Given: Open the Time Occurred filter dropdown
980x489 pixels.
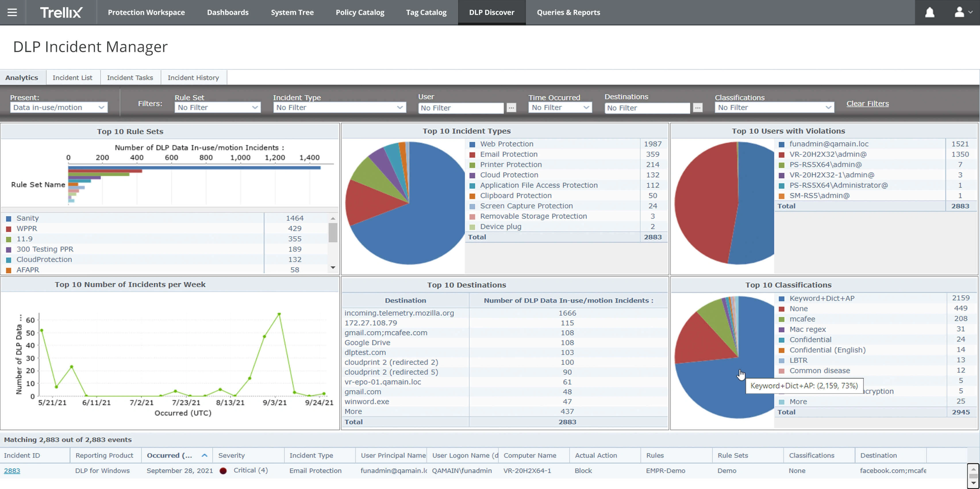Looking at the screenshot, I should coord(560,108).
